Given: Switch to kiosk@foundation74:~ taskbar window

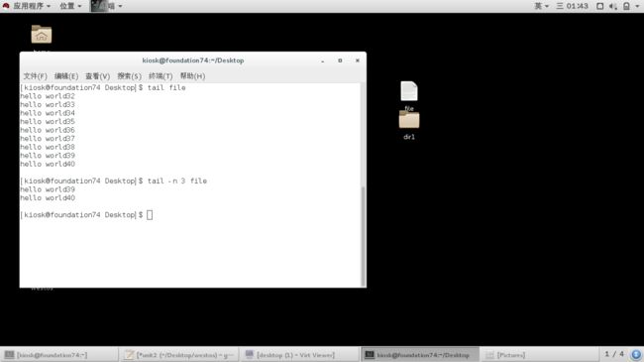Looking at the screenshot, I should pyautogui.click(x=59, y=355).
